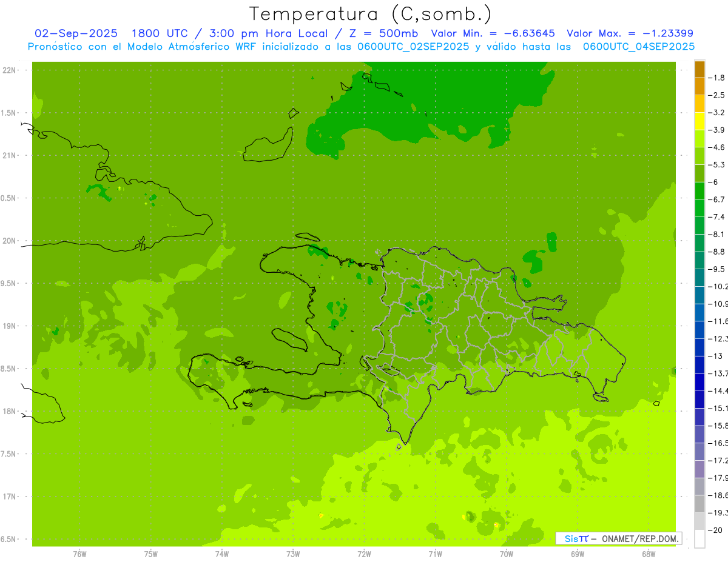Image resolution: width=728 pixels, height=562 pixels.
Task: Click the title text Temperatura (C,somb.)
Action: 371,14
